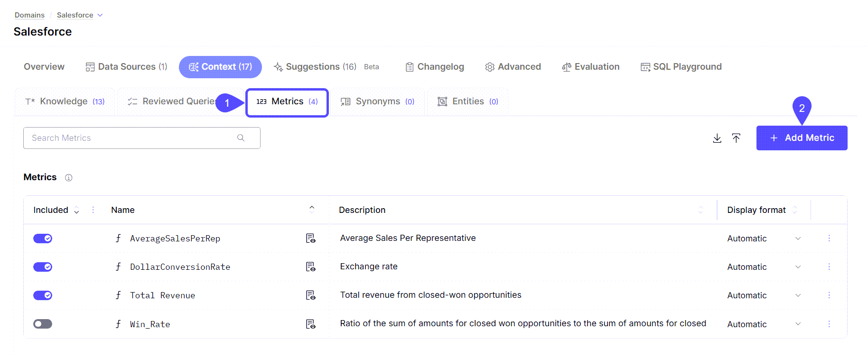868x358 pixels.
Task: Click the Included column options dots
Action: pos(93,210)
